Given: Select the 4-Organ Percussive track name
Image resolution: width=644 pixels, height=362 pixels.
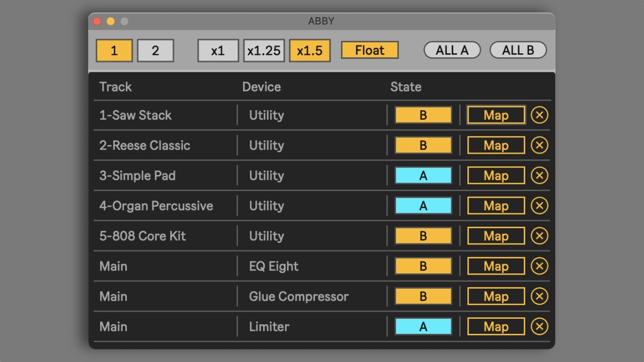Looking at the screenshot, I should coord(156,206).
